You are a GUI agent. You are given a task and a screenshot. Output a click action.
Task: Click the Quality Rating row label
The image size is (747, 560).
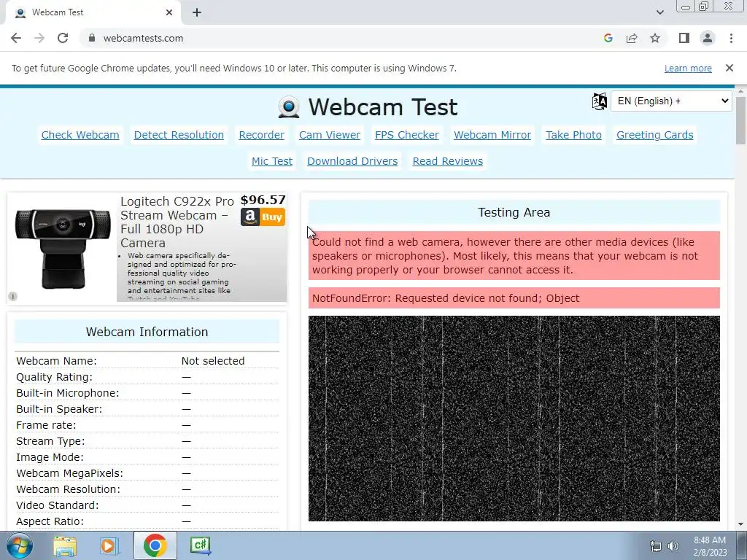[54, 377]
